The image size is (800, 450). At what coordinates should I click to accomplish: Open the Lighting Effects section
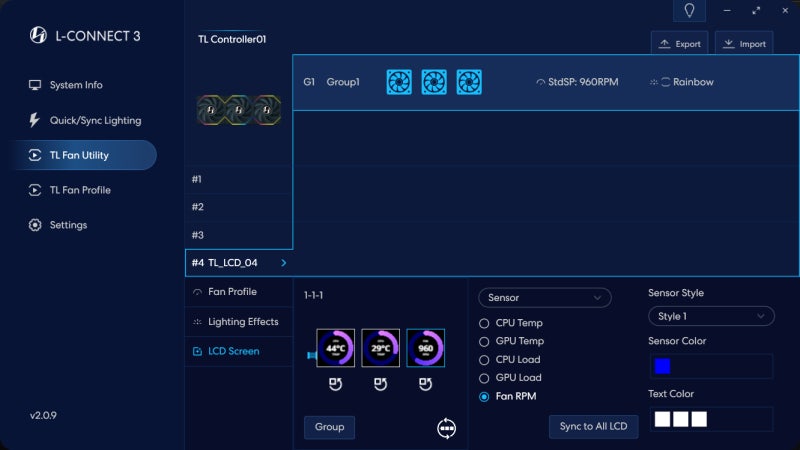pos(239,322)
